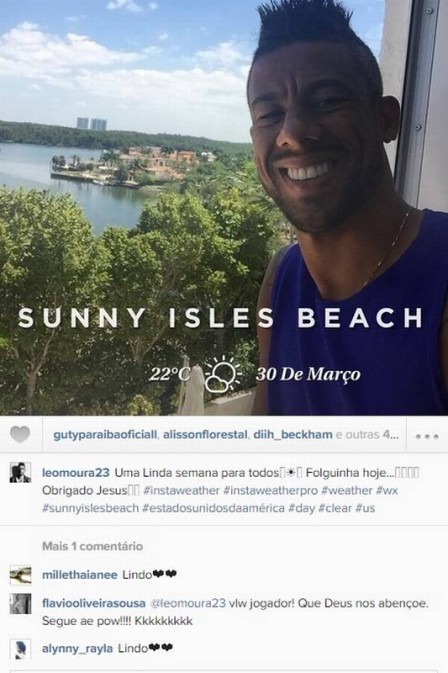
Task: Open alissonflorestal's profile from the likes
Action: coord(205,435)
